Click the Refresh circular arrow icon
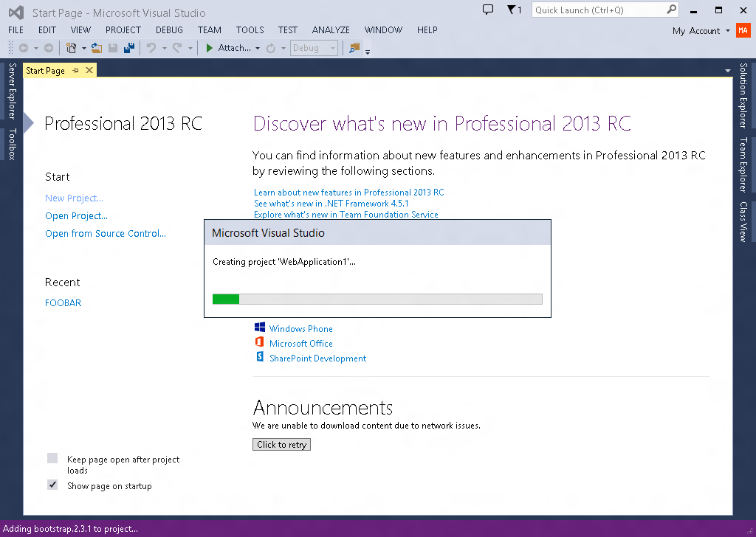The width and height of the screenshot is (756, 537). tap(271, 48)
